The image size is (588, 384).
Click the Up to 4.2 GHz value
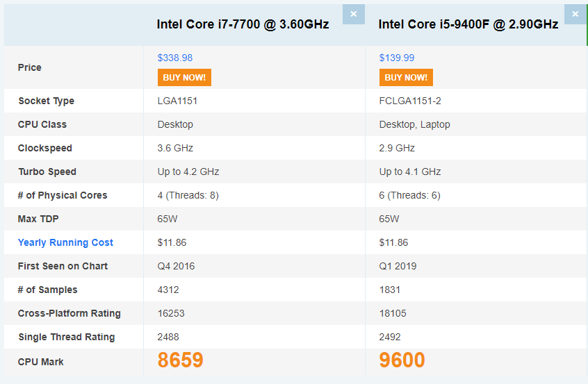pos(188,172)
